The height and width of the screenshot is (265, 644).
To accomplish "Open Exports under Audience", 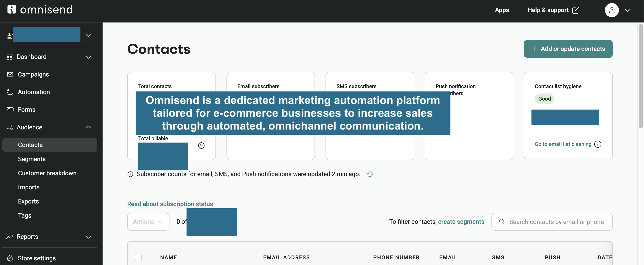I will coord(28,201).
